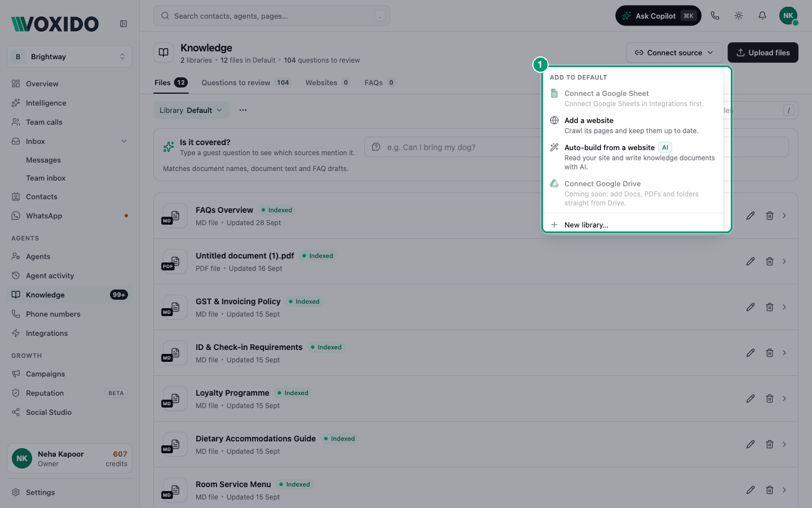This screenshot has width=812, height=508.
Task: Open the notifications bell
Action: point(762,16)
